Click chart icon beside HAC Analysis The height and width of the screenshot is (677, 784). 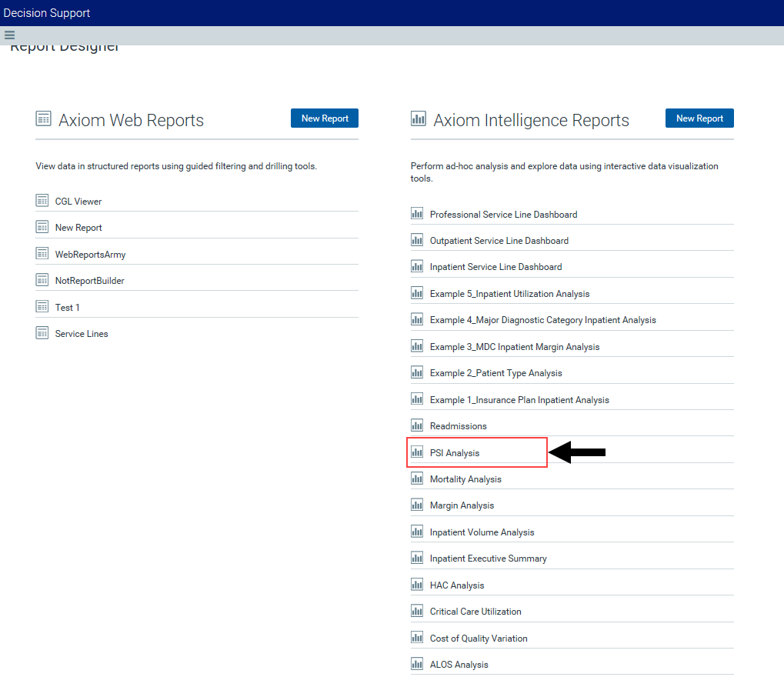tap(417, 585)
